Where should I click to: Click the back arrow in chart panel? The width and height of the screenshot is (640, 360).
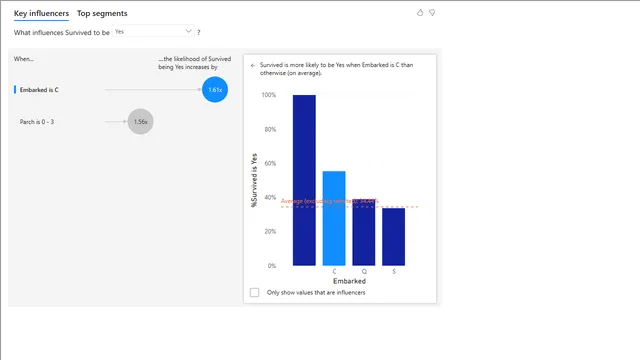(x=253, y=65)
